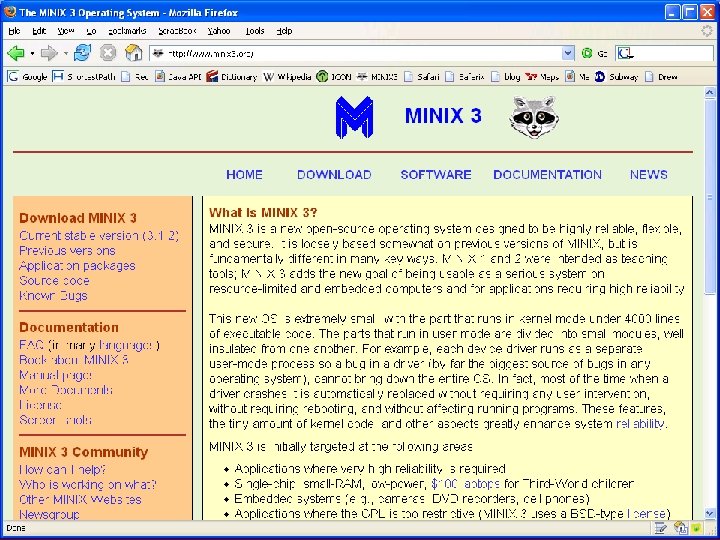The height and width of the screenshot is (540, 720).
Task: Click the raccoon mascot image
Action: pyautogui.click(x=534, y=117)
